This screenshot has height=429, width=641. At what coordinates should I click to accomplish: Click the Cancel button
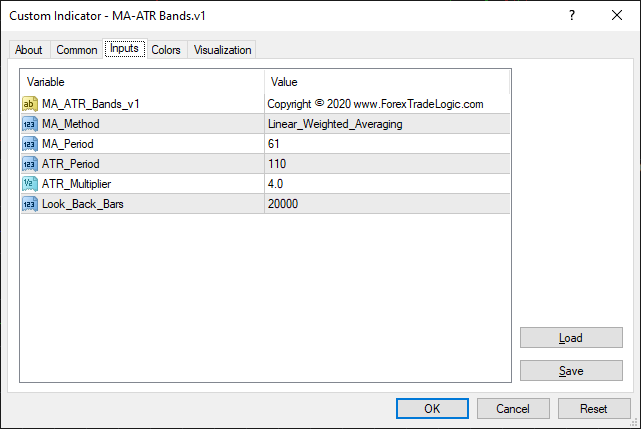(513, 408)
